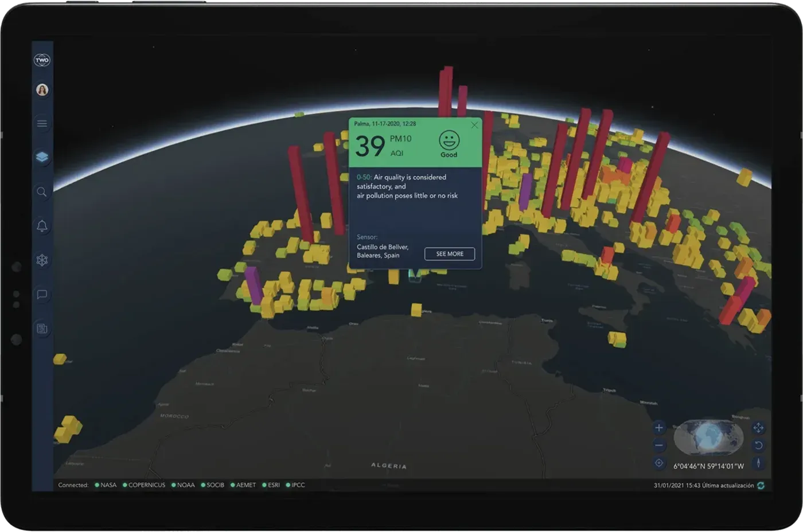This screenshot has width=803, height=532.
Task: Close the Palma air quality popup
Action: pos(474,125)
